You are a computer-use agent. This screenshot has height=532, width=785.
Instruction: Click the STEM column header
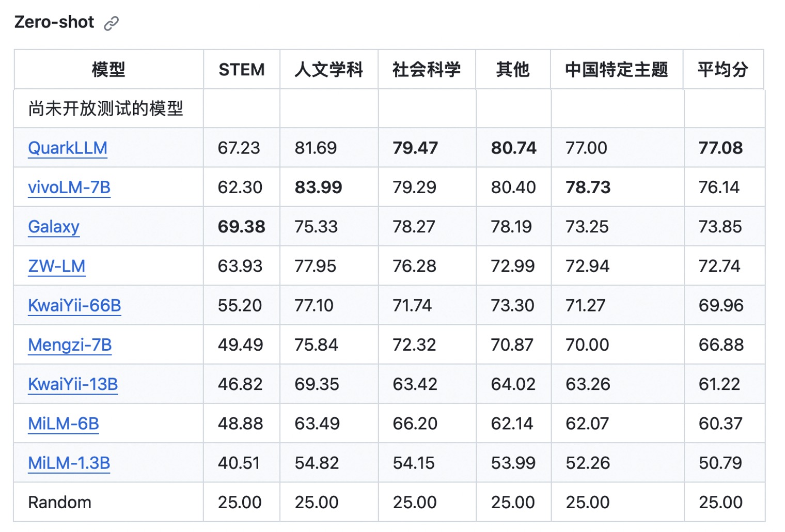click(242, 69)
